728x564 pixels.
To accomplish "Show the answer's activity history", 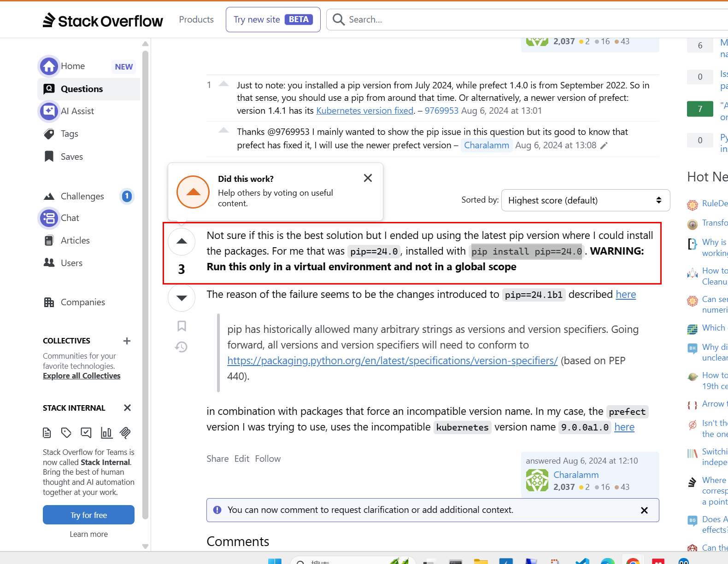I will pyautogui.click(x=181, y=347).
